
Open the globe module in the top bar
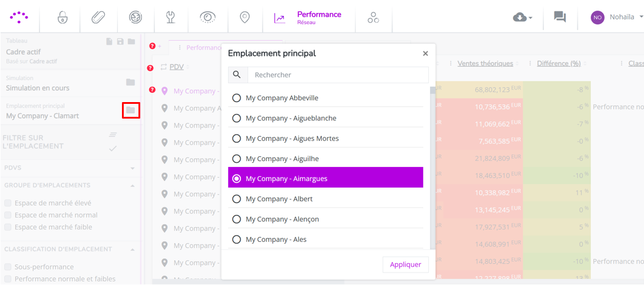pos(135,17)
